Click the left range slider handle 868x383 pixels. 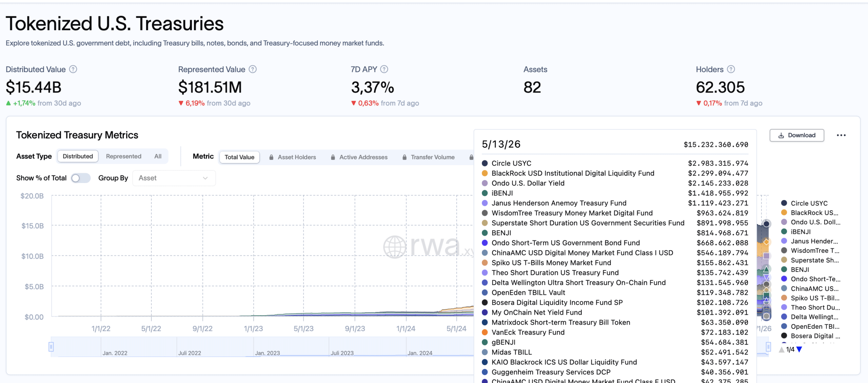coord(51,347)
